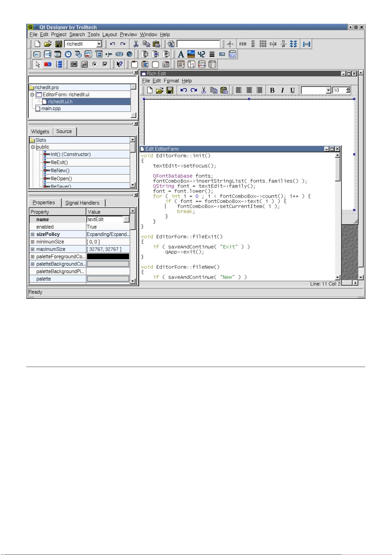Open the Preview menu

click(128, 35)
